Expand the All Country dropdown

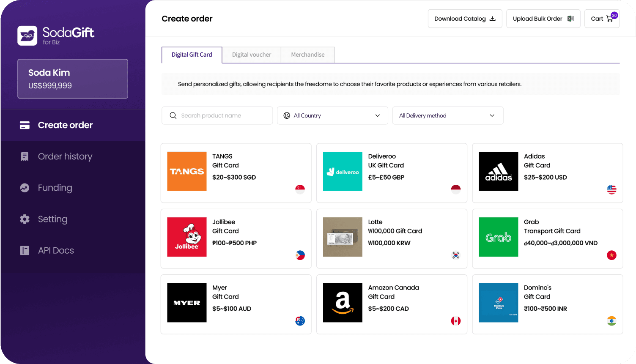(x=332, y=115)
